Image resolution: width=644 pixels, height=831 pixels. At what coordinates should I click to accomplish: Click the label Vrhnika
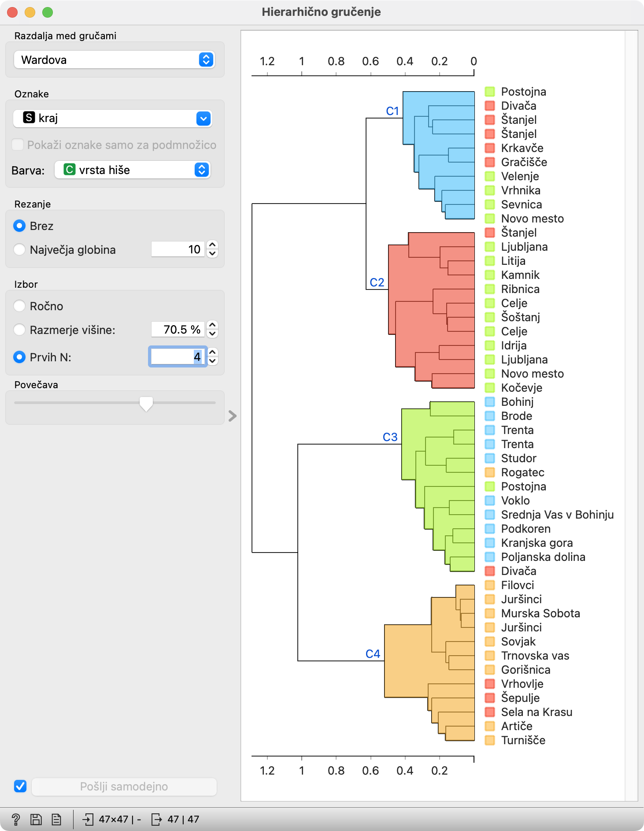click(x=521, y=190)
